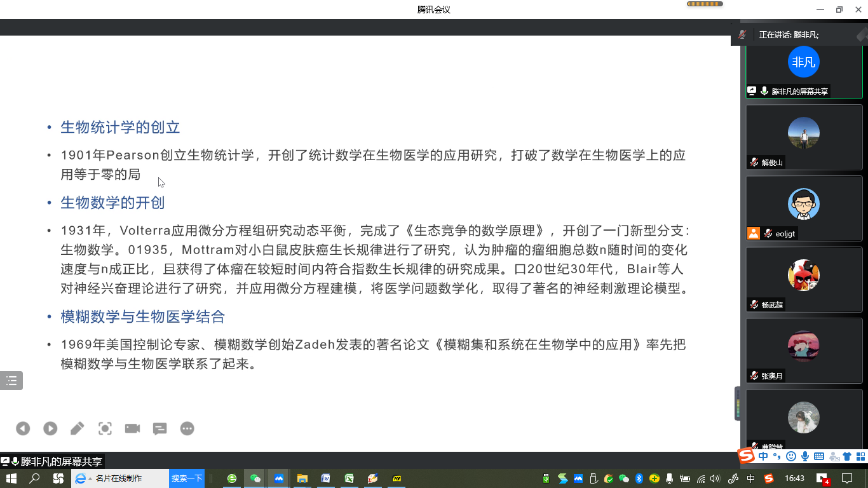The height and width of the screenshot is (488, 868).
Task: Open the subtitles comment bubble icon
Action: point(159,429)
